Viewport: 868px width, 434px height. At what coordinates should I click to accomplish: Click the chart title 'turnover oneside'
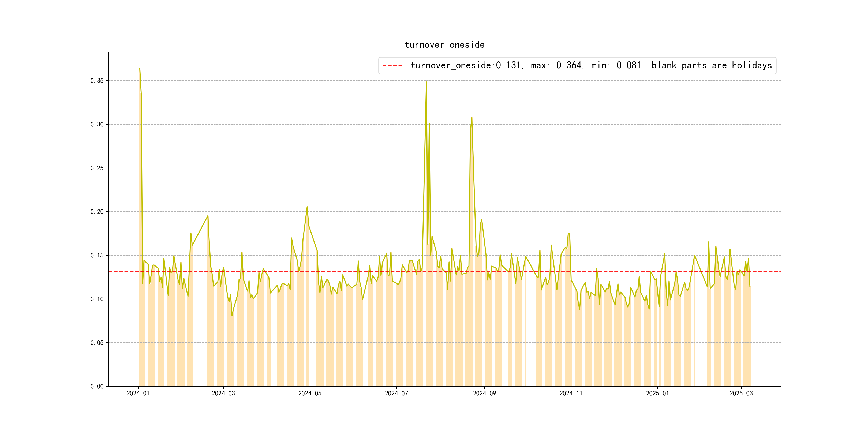pos(444,45)
